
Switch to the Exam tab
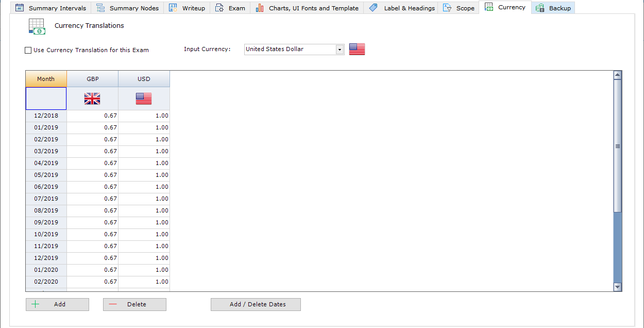[230, 8]
